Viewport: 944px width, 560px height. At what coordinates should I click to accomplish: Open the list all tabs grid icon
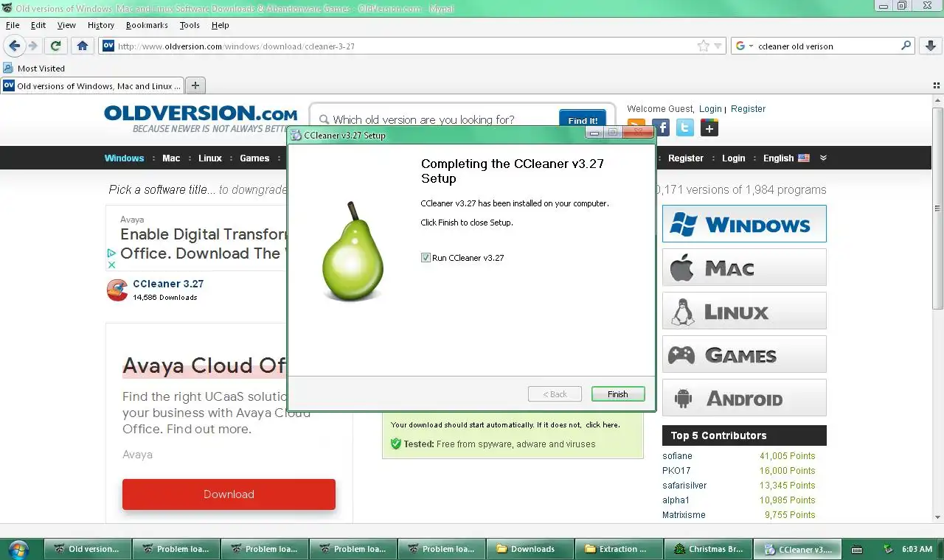(x=937, y=85)
